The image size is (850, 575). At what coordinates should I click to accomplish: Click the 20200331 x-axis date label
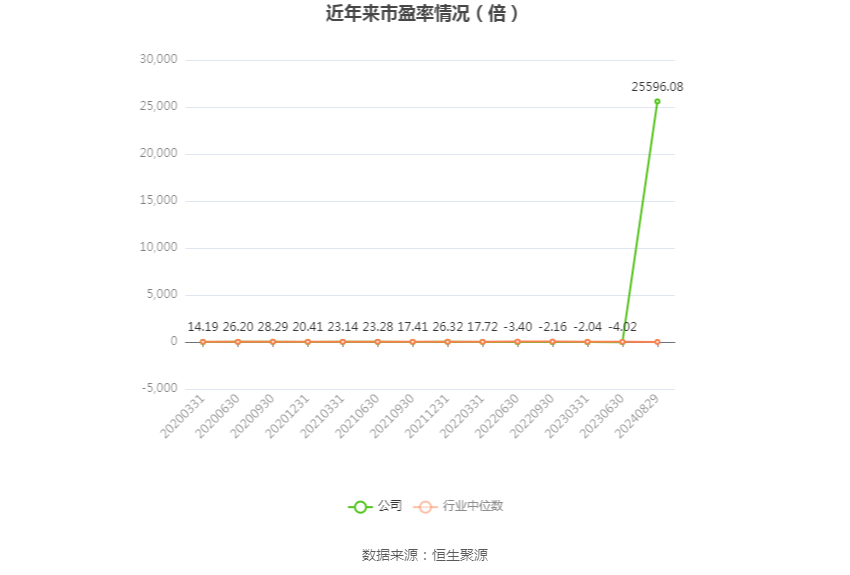[x=183, y=416]
